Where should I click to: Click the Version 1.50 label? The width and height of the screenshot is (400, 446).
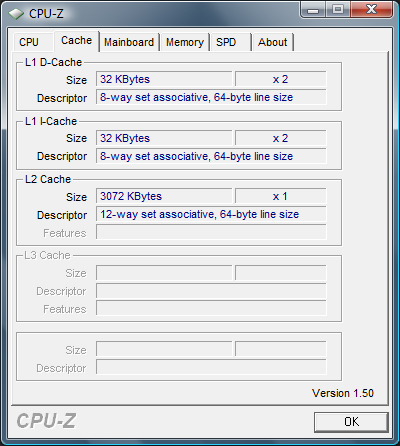343,393
